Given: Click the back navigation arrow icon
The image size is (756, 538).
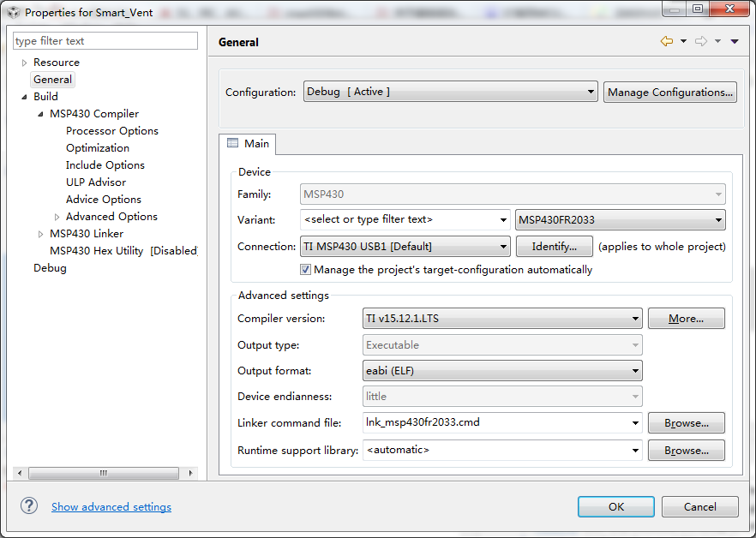Looking at the screenshot, I should [x=666, y=41].
